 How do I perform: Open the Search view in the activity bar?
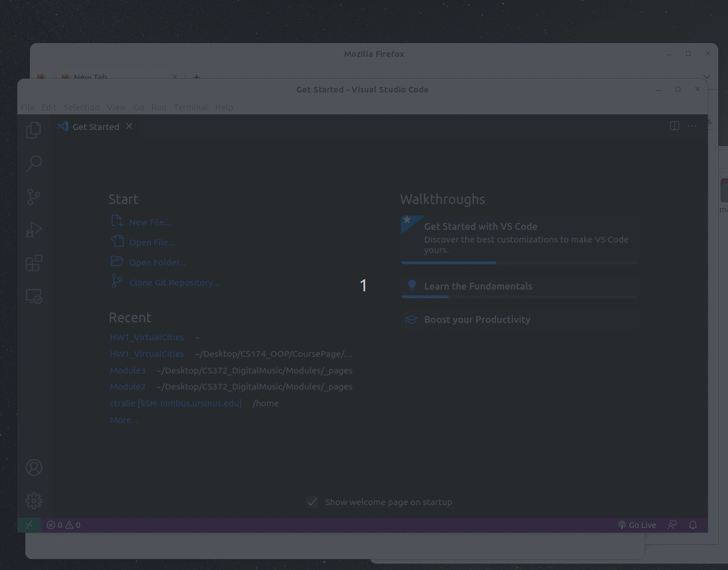click(x=34, y=164)
